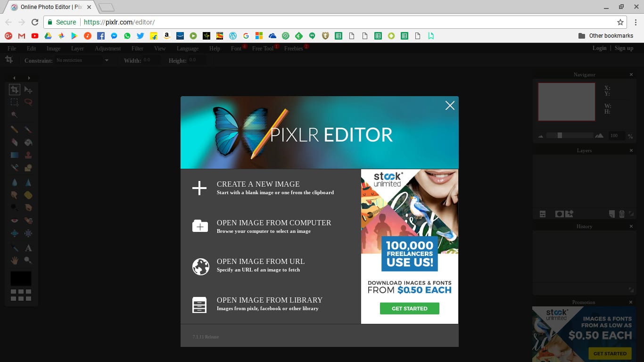Screen dimensions: 644x362
Task: Select the Color Replace tool
Action: pyautogui.click(x=15, y=167)
